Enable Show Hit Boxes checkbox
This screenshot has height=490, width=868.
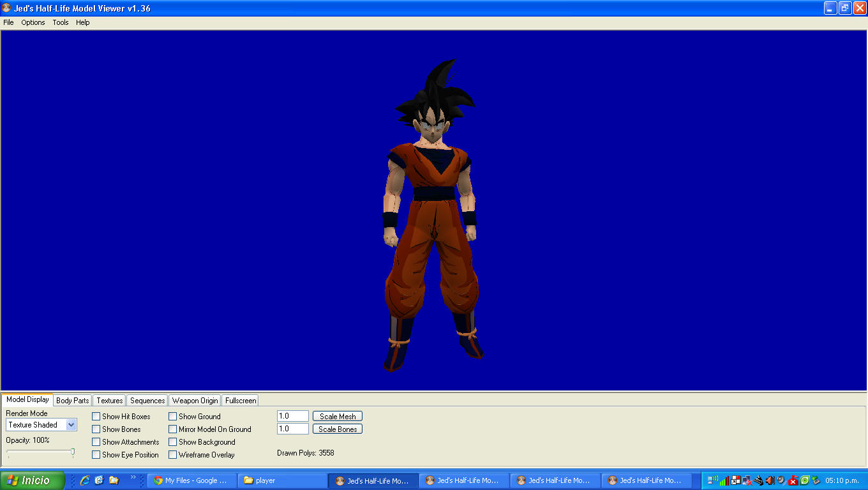point(96,417)
